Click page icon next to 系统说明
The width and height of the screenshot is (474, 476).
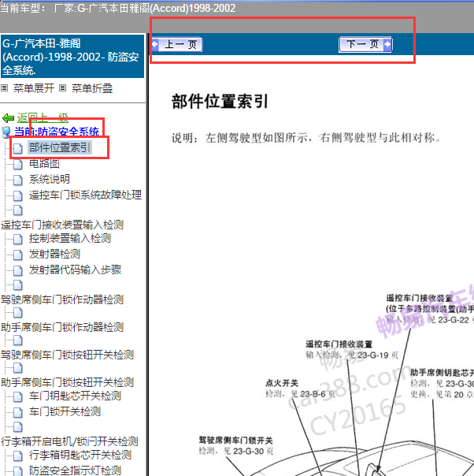coord(18,180)
